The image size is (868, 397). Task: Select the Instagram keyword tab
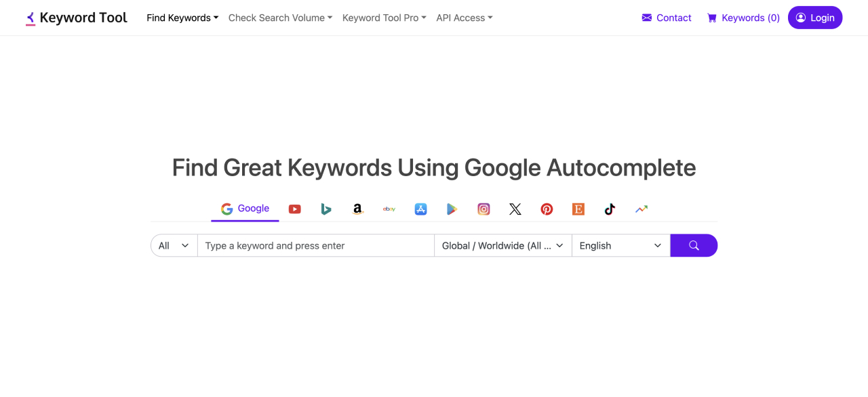(x=484, y=209)
